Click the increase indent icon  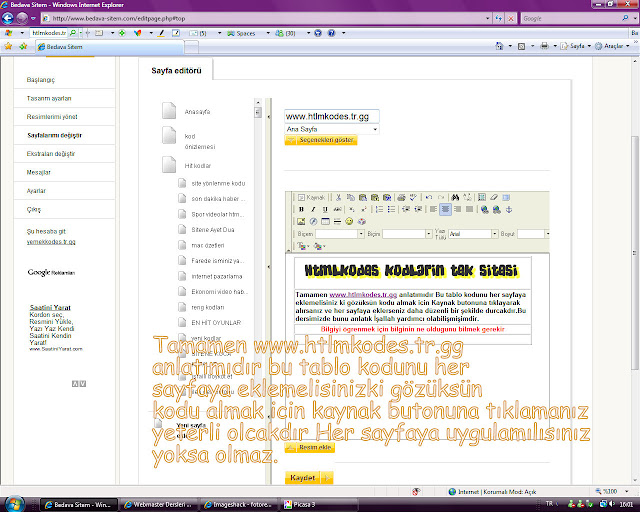[418, 209]
